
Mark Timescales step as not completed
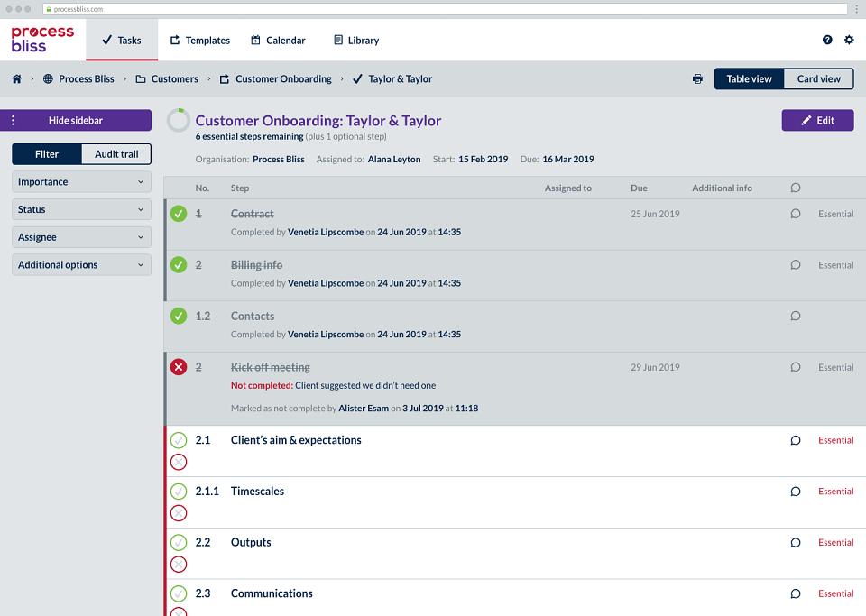[x=179, y=513]
